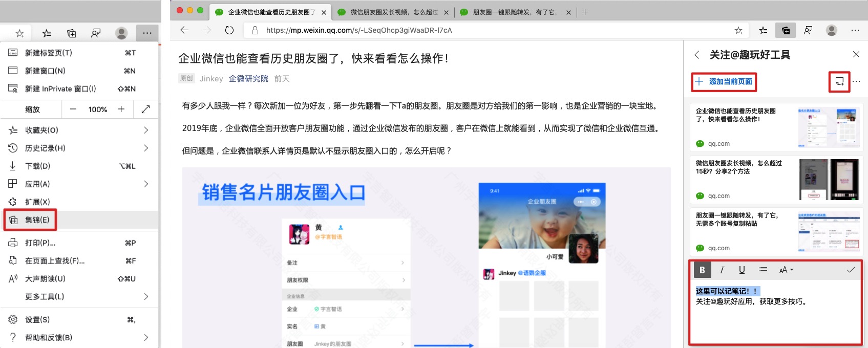Click the author name Jinkey
868x348 pixels.
[x=211, y=78]
